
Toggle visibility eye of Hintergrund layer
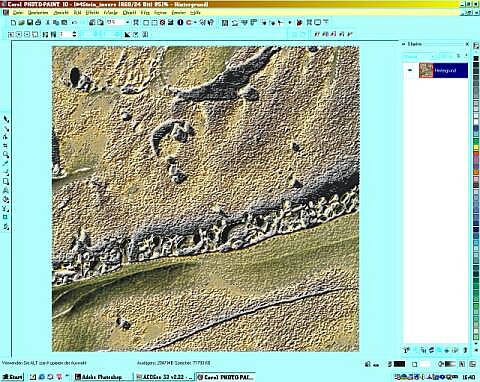[410, 70]
